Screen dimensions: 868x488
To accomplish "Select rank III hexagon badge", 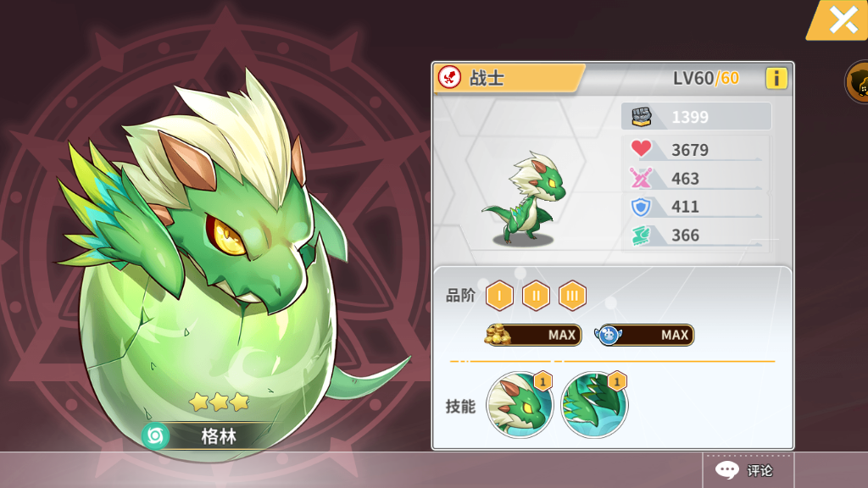I will [x=572, y=296].
